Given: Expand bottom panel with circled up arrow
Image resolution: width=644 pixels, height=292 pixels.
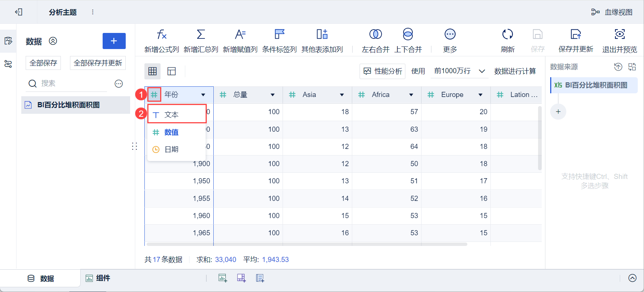Looking at the screenshot, I should pos(633,278).
